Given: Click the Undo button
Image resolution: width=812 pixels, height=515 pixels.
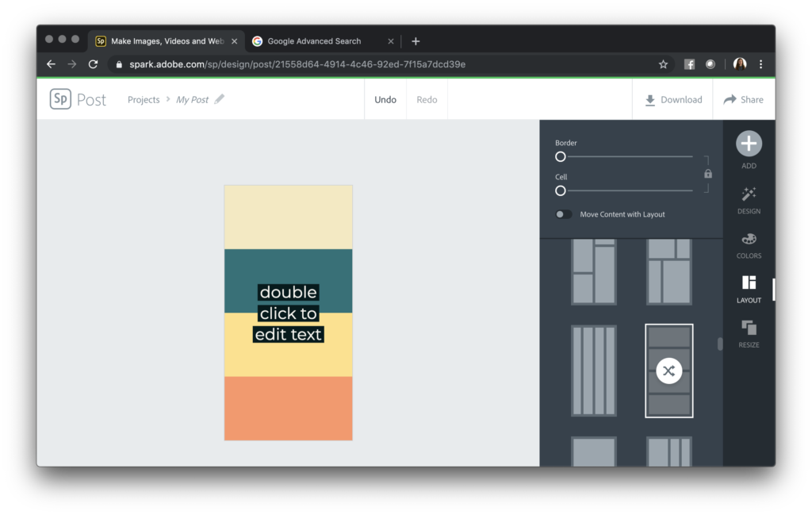Looking at the screenshot, I should pos(385,99).
